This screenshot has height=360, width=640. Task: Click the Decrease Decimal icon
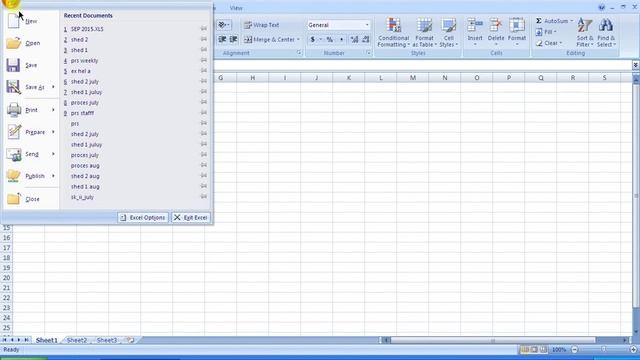[x=366, y=39]
